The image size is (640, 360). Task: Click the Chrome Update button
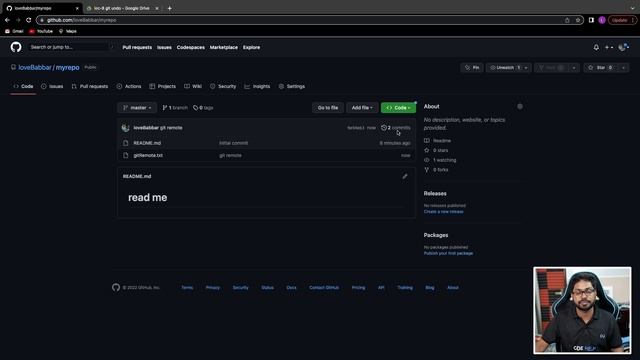[x=622, y=20]
